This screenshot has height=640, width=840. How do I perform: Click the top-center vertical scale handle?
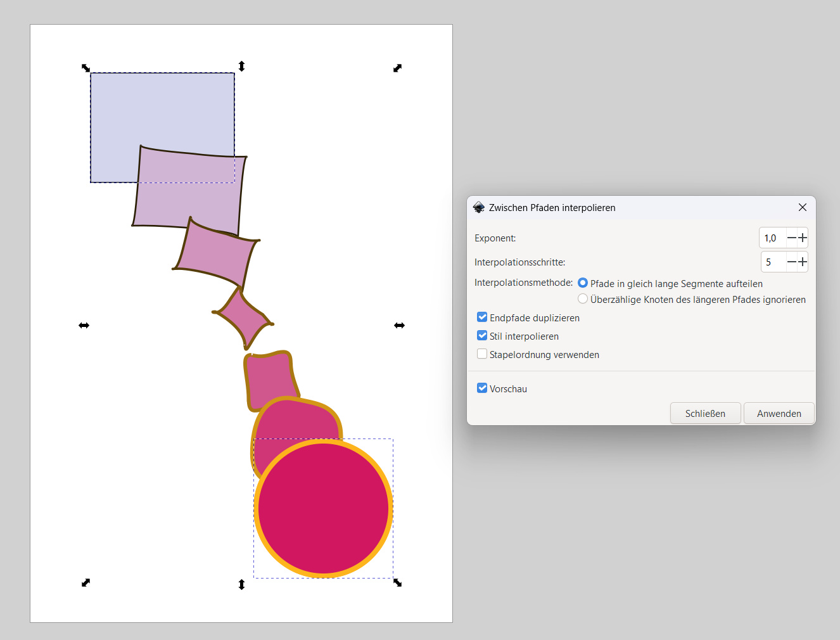(241, 66)
